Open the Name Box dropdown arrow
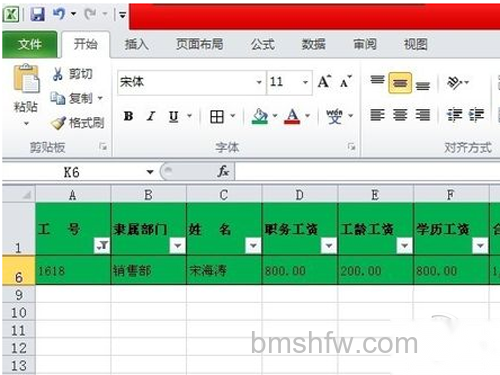 click(150, 172)
